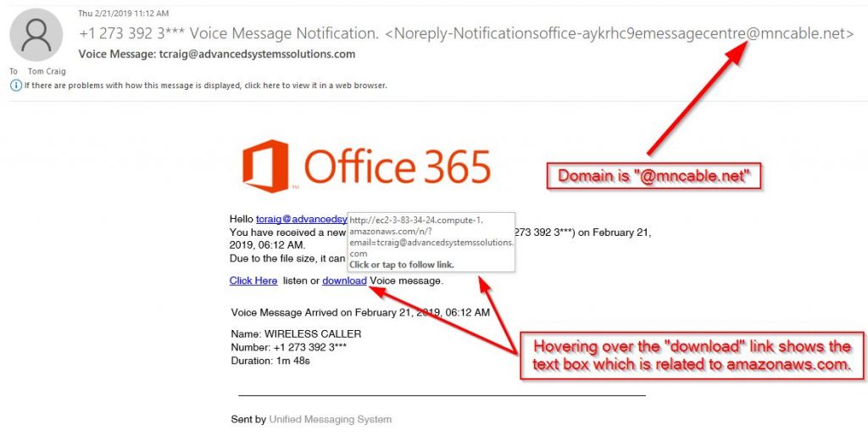Open the 'Click Here' link

coord(253,281)
